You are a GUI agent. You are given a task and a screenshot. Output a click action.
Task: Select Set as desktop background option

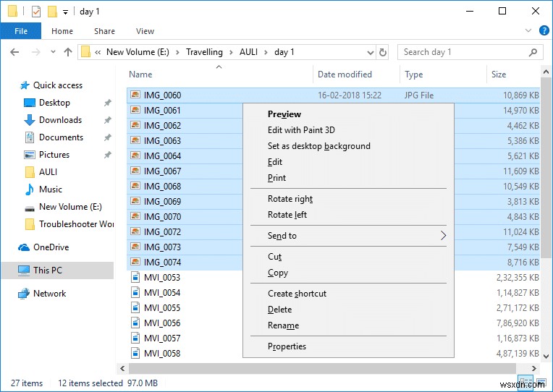pos(318,146)
